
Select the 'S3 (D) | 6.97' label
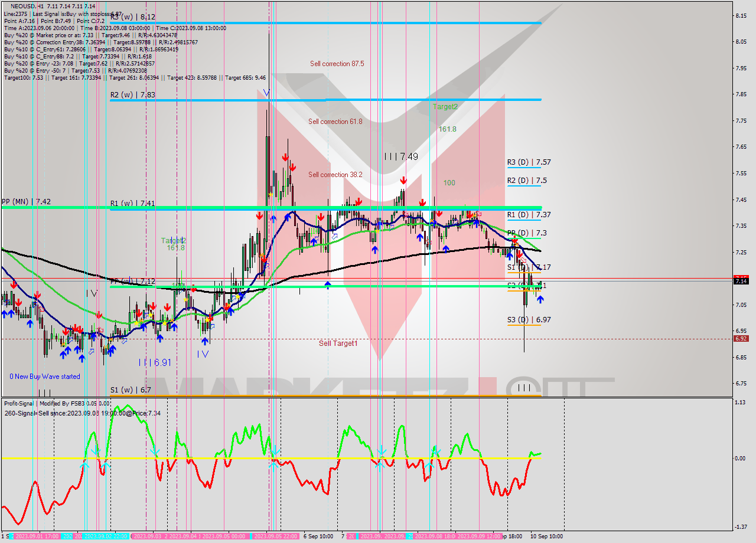point(529,320)
